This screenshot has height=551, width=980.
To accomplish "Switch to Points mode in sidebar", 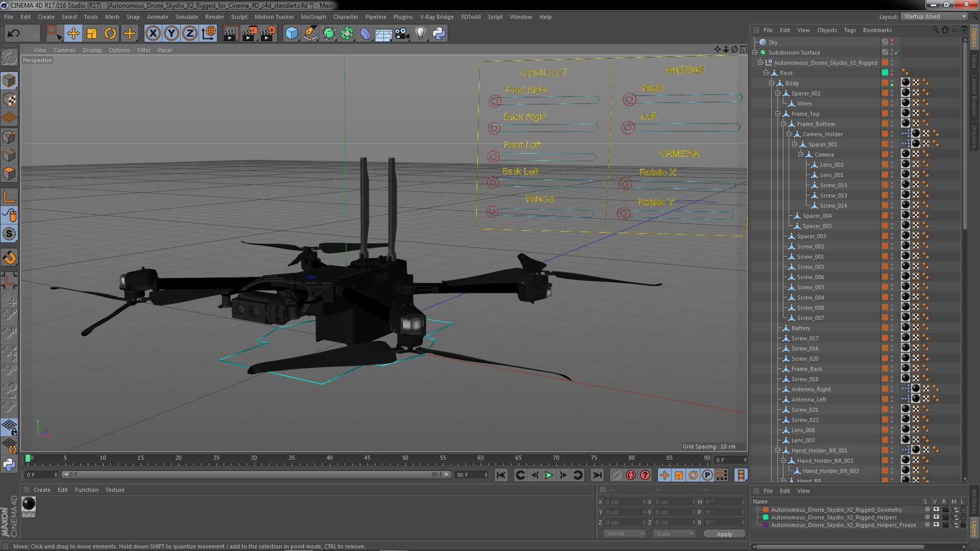I will 9,137.
